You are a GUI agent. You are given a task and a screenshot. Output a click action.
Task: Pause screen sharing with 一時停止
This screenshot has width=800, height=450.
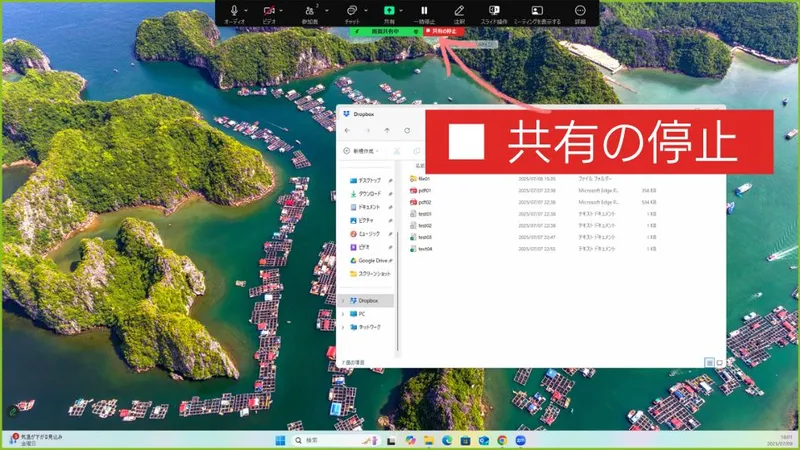pos(424,10)
